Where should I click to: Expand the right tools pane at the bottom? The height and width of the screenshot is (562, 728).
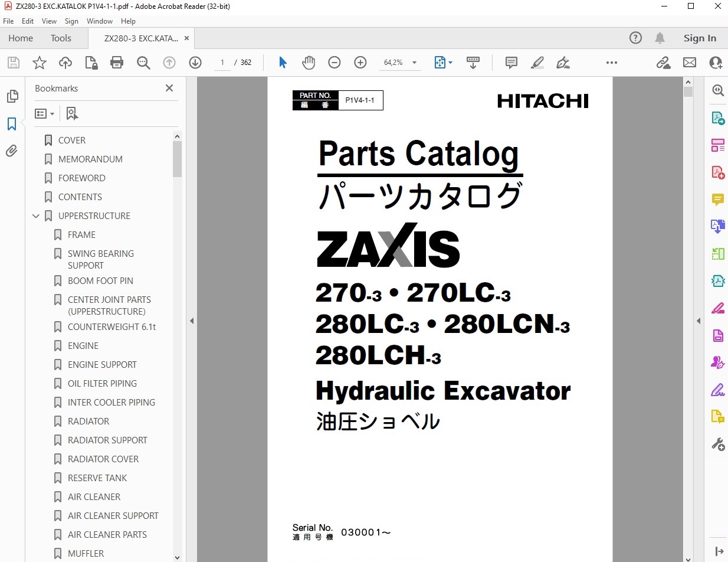coord(718,551)
